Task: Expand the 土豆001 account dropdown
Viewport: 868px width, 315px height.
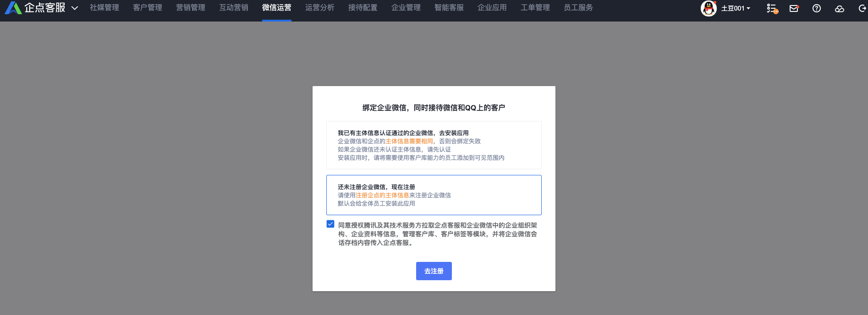Action: pyautogui.click(x=736, y=8)
